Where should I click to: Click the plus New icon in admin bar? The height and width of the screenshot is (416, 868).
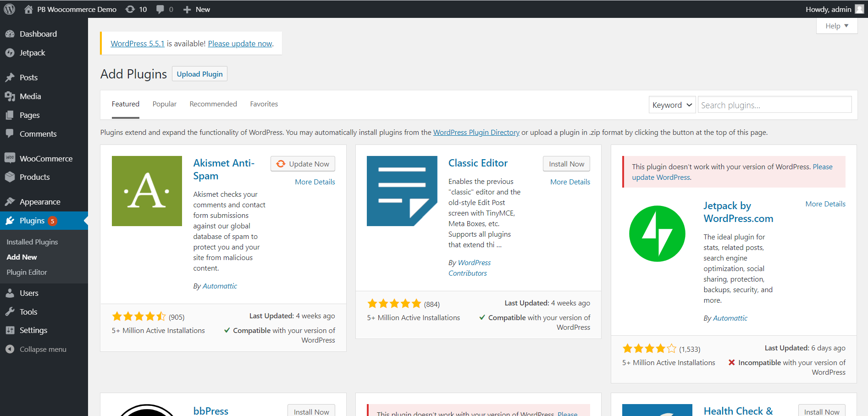(187, 10)
